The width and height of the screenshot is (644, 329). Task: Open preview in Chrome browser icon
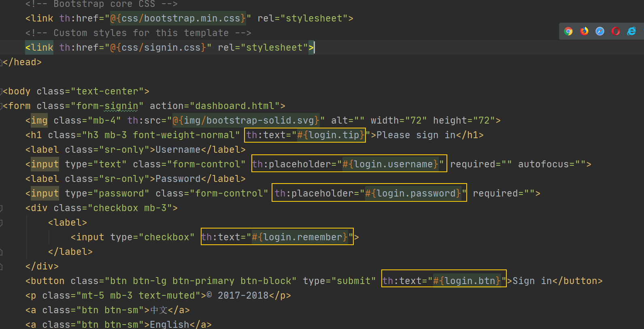[x=568, y=31]
